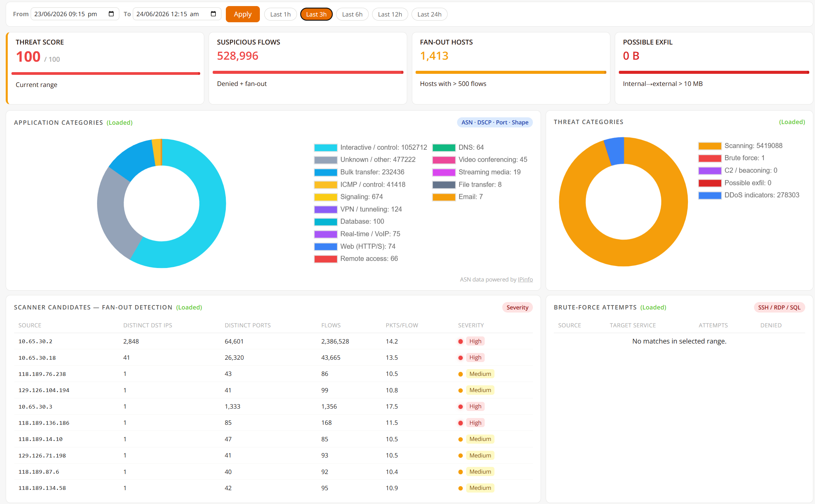Select source IP 10.65.30.2

[x=35, y=342]
